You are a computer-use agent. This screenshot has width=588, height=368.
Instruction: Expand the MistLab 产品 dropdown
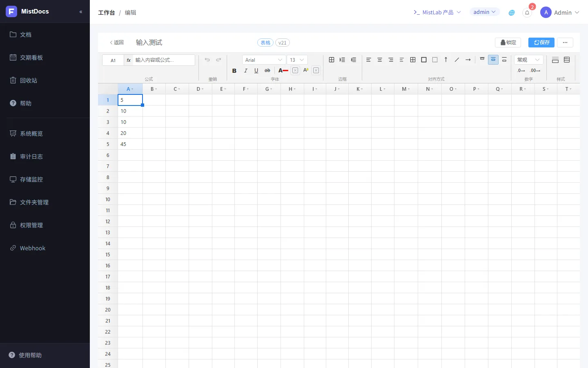pos(437,13)
